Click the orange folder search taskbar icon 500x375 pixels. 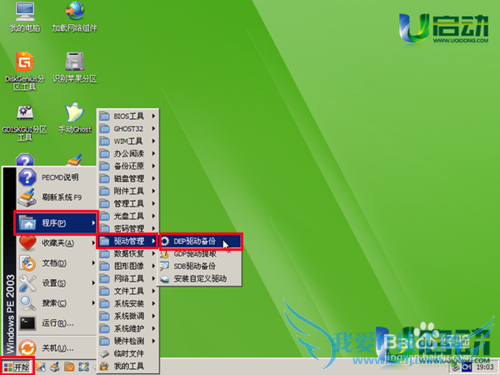pos(69,367)
